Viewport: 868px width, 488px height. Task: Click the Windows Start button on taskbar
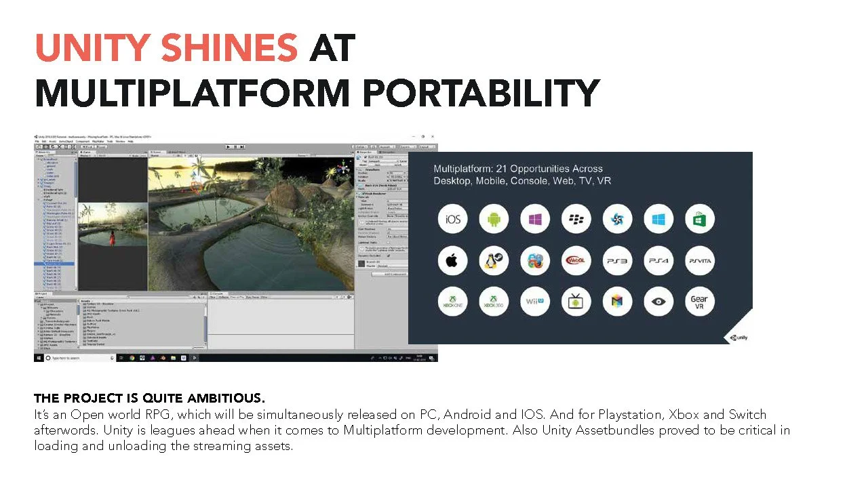pos(39,358)
